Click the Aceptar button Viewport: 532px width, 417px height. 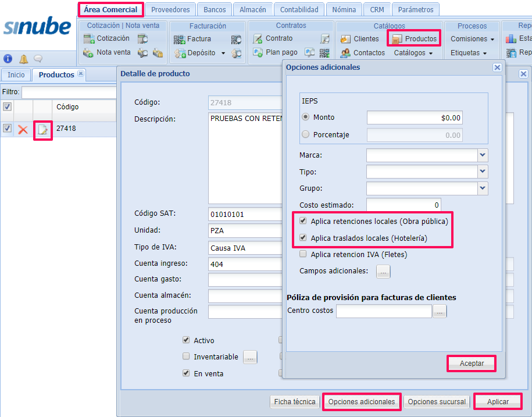point(472,363)
